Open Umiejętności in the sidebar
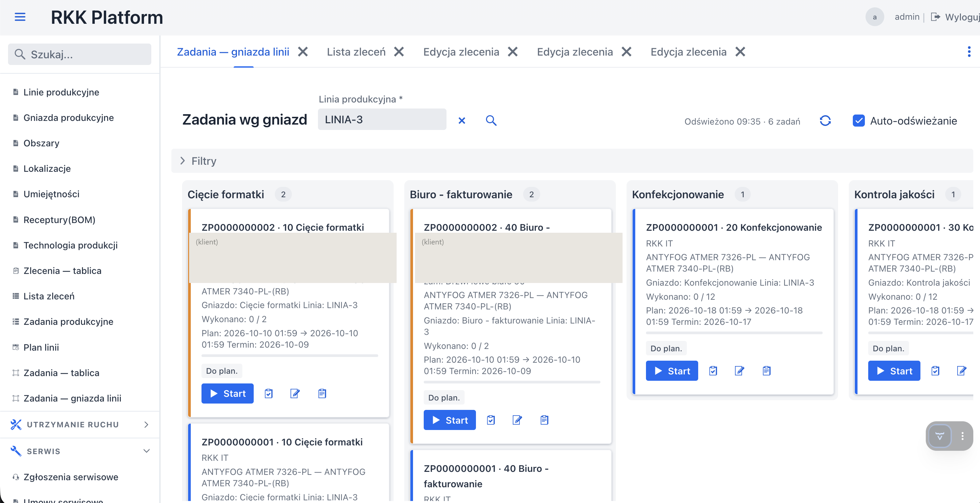The width and height of the screenshot is (980, 503). point(51,194)
